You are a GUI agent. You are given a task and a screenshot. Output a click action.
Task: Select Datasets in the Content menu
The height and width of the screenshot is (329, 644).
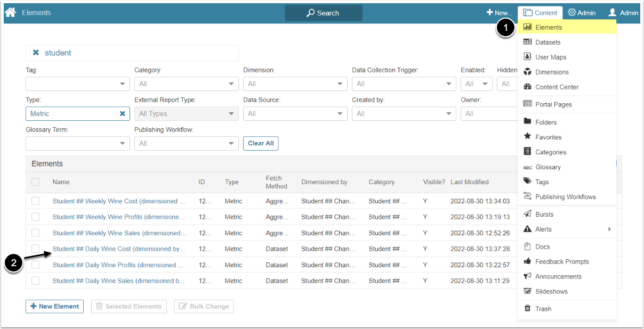coord(548,43)
